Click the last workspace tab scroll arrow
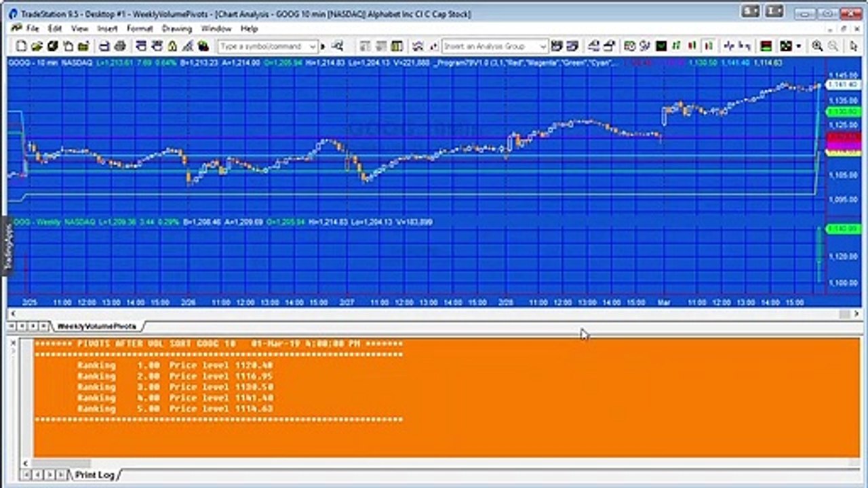This screenshot has height=488, width=868. pyautogui.click(x=43, y=326)
